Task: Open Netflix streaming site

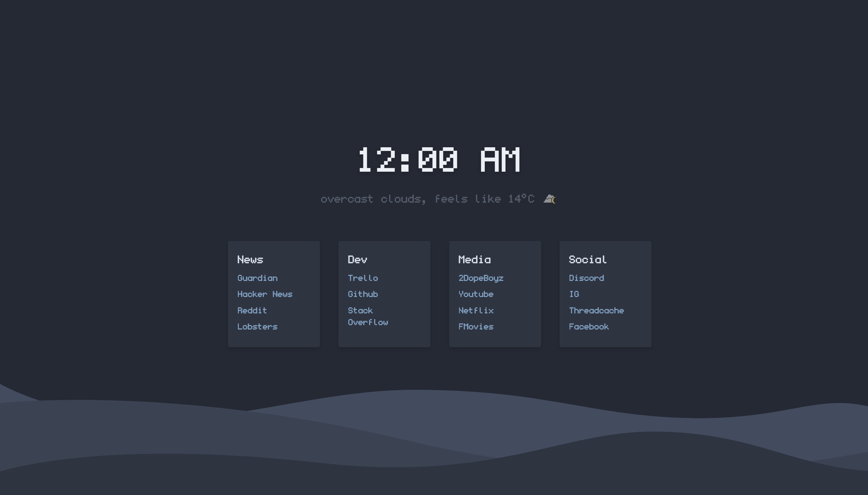Action: tap(476, 310)
